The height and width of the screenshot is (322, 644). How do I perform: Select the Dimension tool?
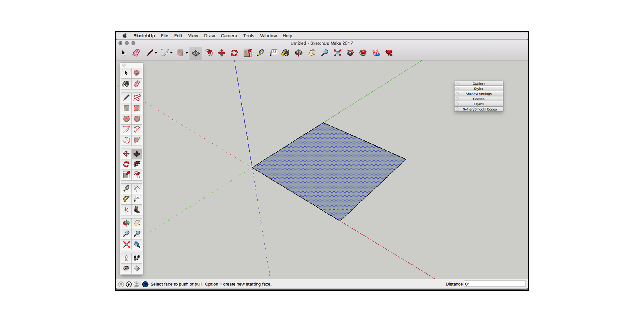pos(137,188)
